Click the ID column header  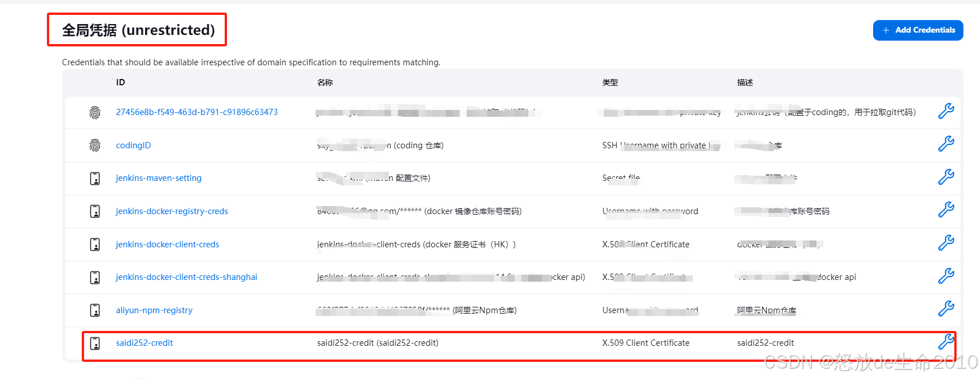(x=121, y=82)
